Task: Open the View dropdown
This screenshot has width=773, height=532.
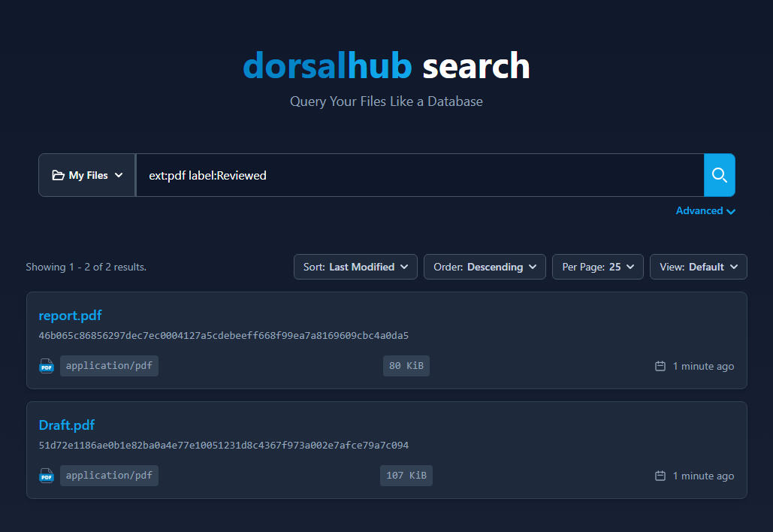Action: pyautogui.click(x=698, y=267)
